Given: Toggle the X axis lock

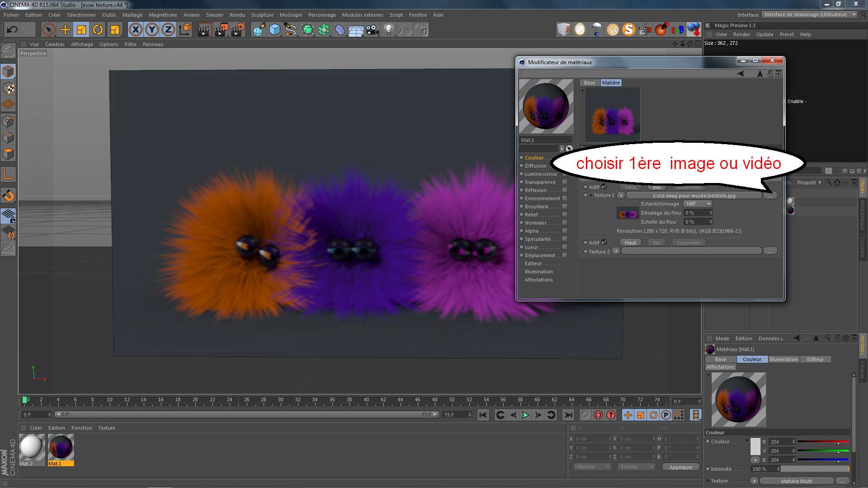Looking at the screenshot, I should tap(136, 30).
